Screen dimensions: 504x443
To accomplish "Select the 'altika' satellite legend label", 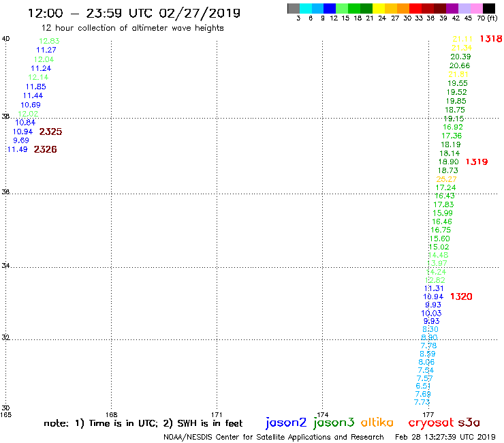I will 377,423.
